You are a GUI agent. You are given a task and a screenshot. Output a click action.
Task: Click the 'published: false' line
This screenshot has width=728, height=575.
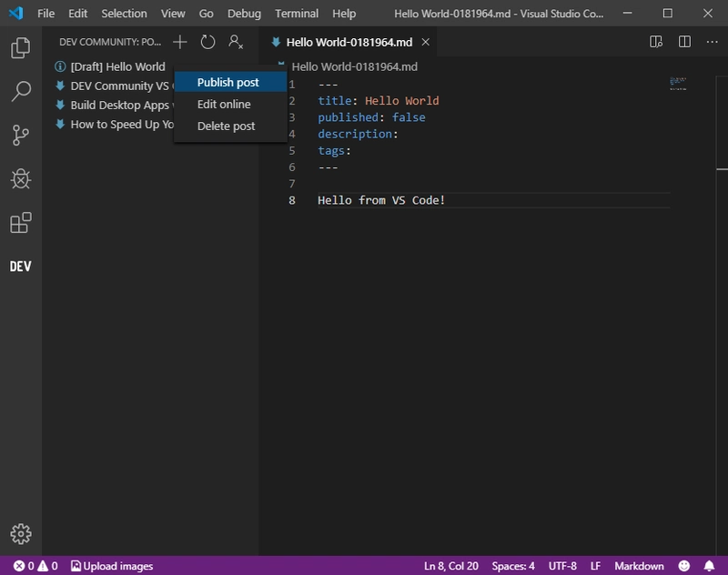tap(371, 117)
